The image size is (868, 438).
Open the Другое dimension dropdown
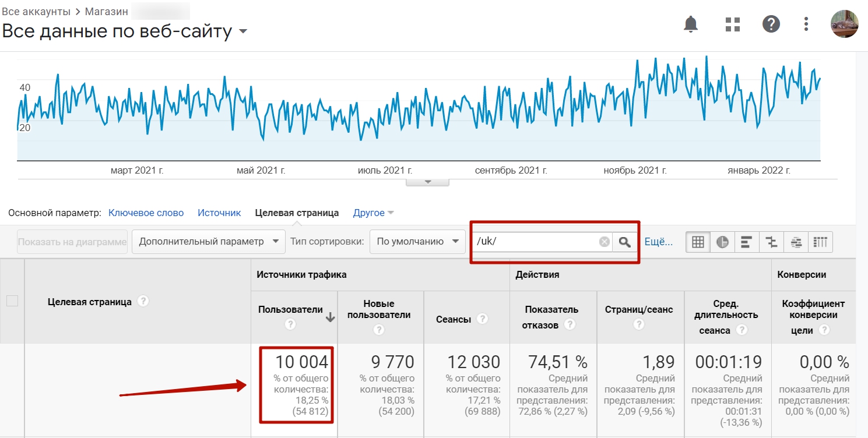tap(373, 213)
